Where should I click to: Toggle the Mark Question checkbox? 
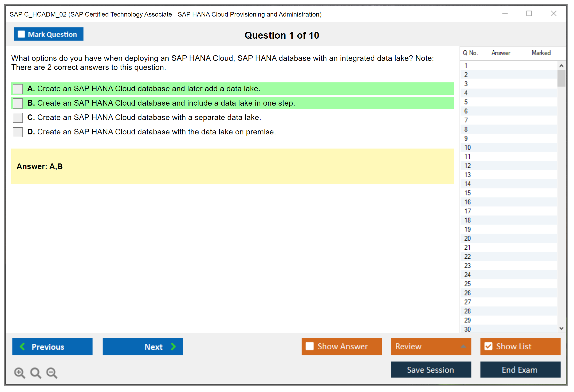tap(21, 34)
